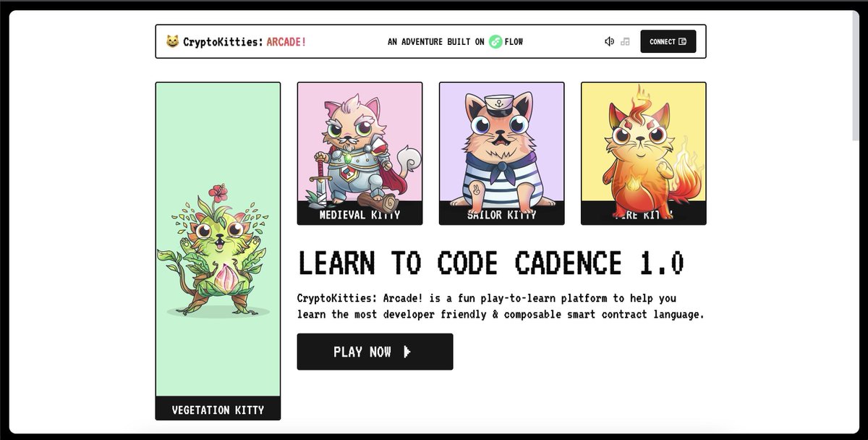This screenshot has height=440, width=868.
Task: Mute sound using the speaker icon
Action: 609,41
